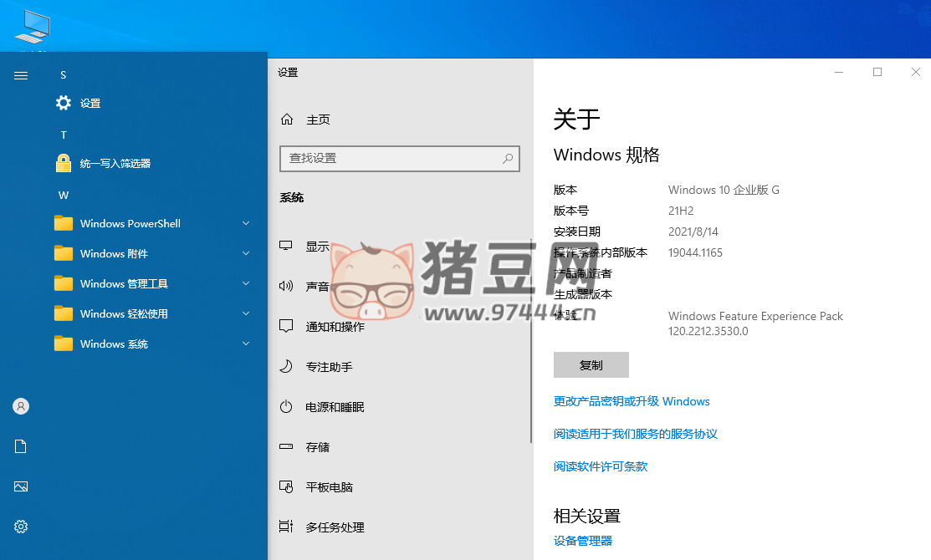Click the search magnifier in 查找设置 box
Image resolution: width=931 pixels, height=560 pixels.
point(507,158)
